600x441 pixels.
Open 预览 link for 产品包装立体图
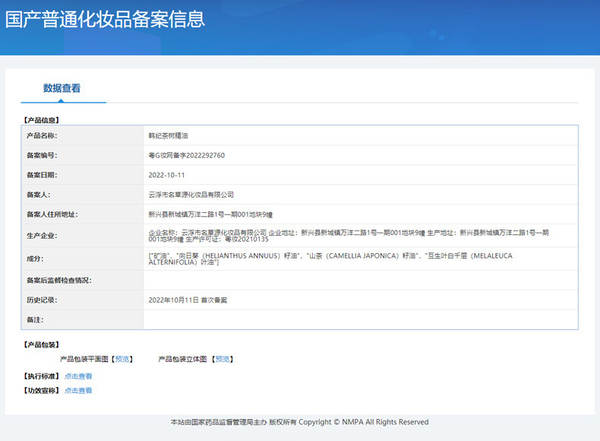click(x=222, y=359)
